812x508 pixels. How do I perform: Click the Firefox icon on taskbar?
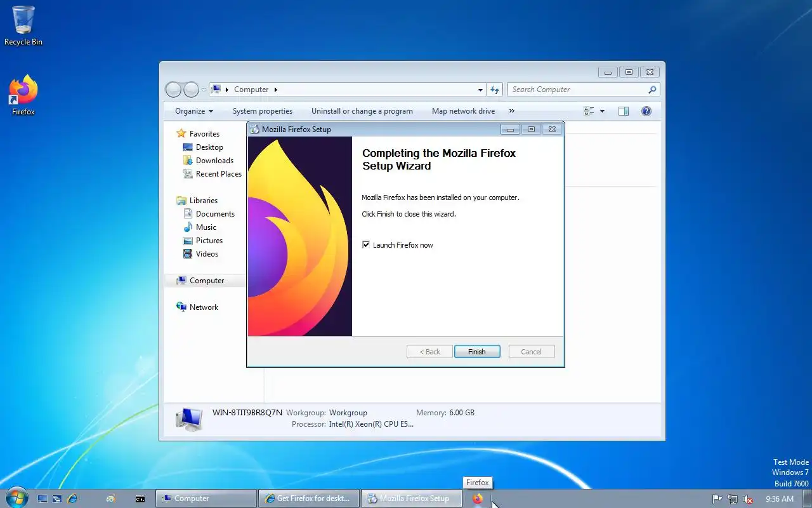tap(477, 498)
